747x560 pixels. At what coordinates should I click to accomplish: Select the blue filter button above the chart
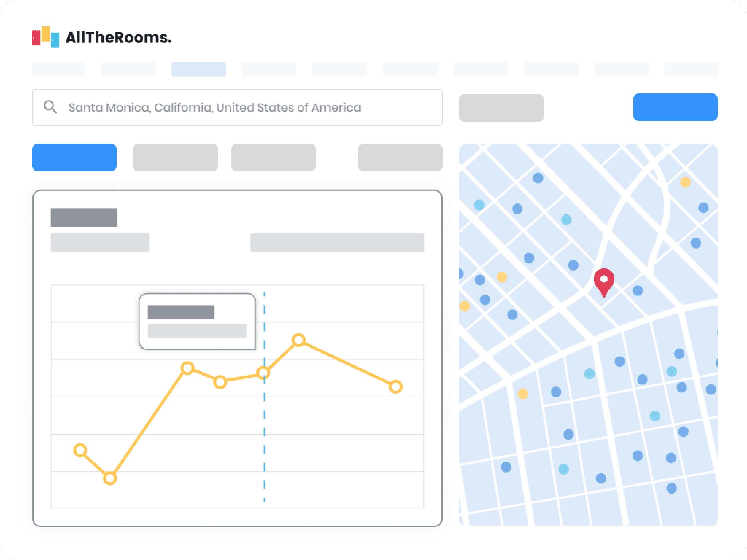tap(74, 157)
